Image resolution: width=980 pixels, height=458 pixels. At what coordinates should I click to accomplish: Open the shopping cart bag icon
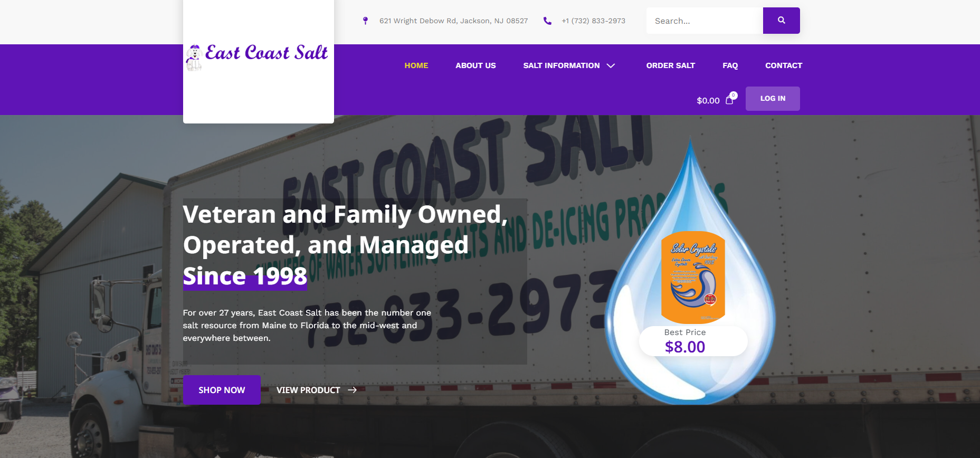click(730, 100)
